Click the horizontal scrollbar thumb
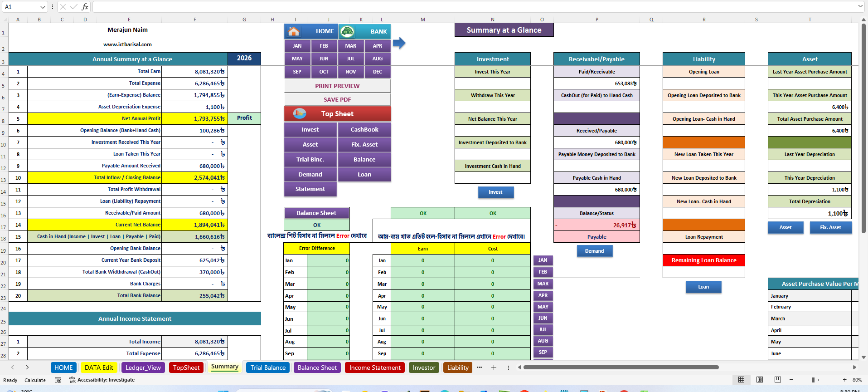The image size is (868, 392). point(621,367)
